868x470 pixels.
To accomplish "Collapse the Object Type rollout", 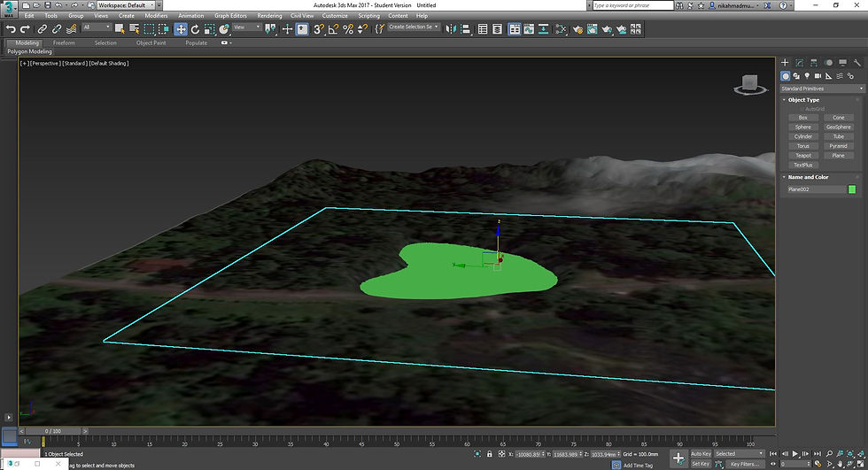I will point(804,100).
